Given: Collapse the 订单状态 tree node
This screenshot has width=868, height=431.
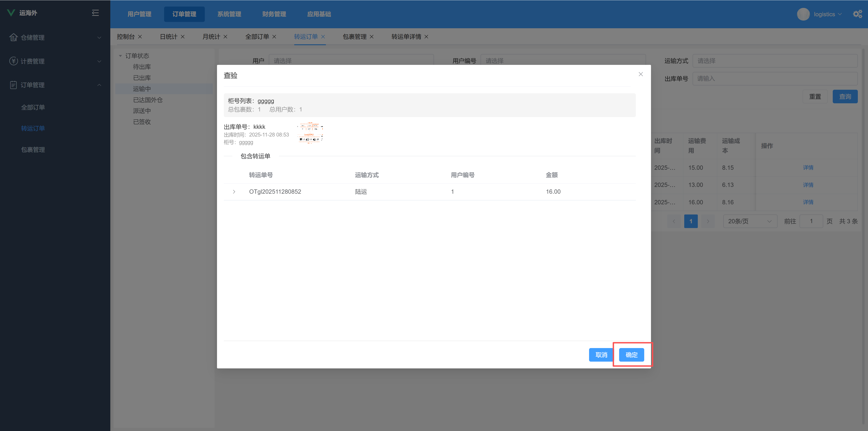Looking at the screenshot, I should pyautogui.click(x=120, y=56).
